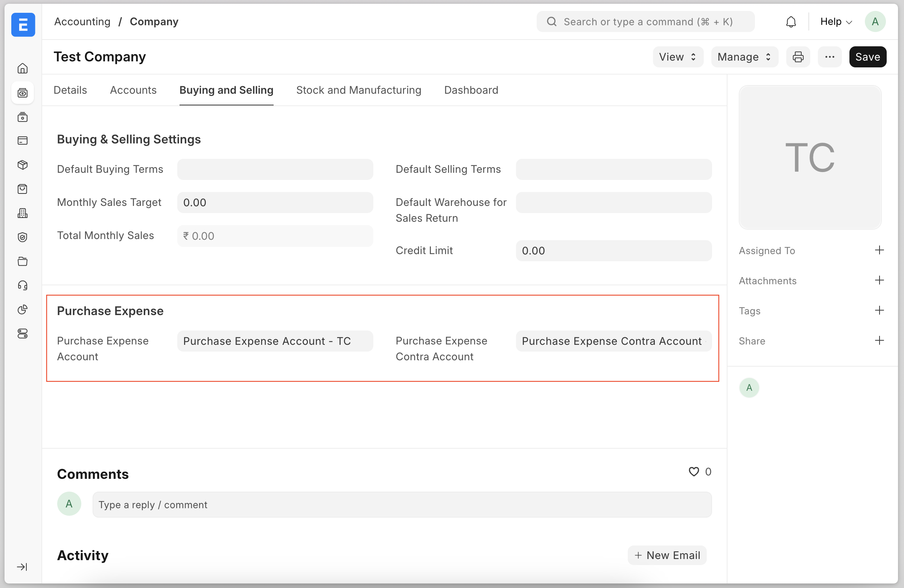
Task: Expand the sidebar with arrow icon
Action: (22, 567)
